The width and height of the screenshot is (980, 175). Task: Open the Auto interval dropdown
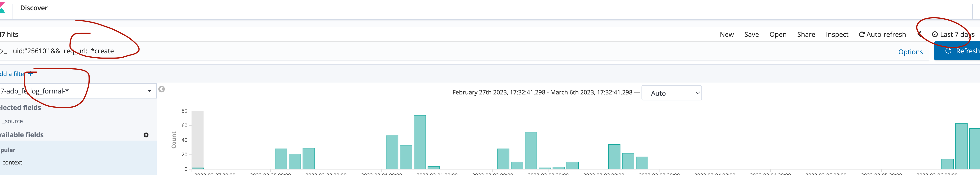671,93
